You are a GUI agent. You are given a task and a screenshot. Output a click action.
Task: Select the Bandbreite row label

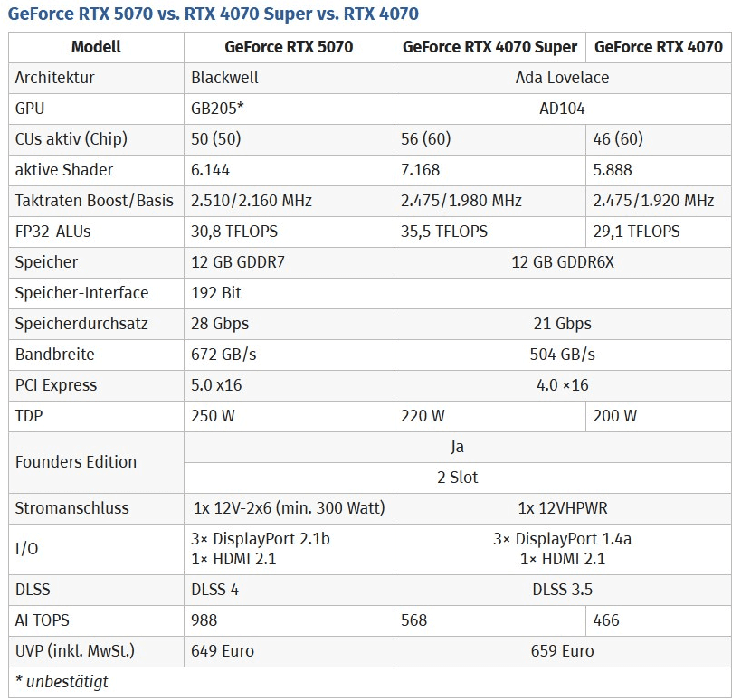coord(55,354)
